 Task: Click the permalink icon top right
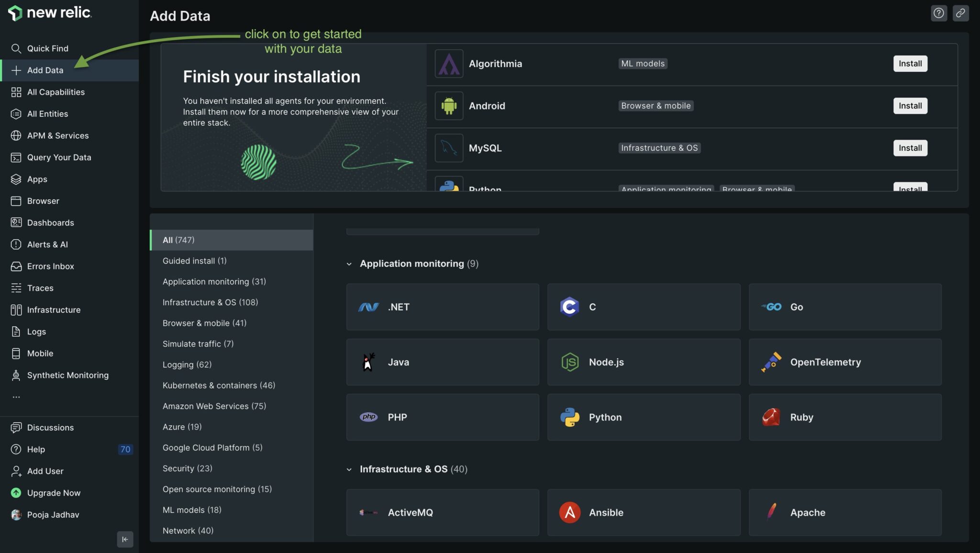961,13
